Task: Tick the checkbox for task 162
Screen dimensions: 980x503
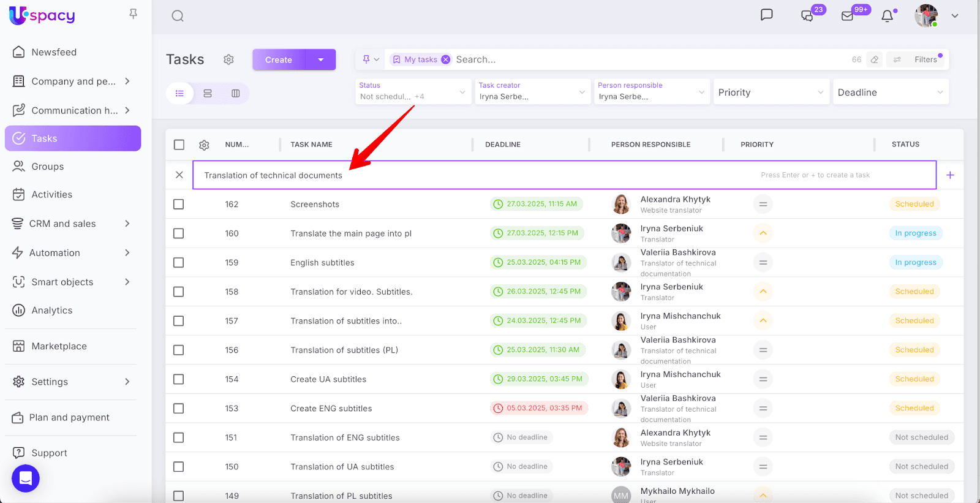Action: point(179,204)
